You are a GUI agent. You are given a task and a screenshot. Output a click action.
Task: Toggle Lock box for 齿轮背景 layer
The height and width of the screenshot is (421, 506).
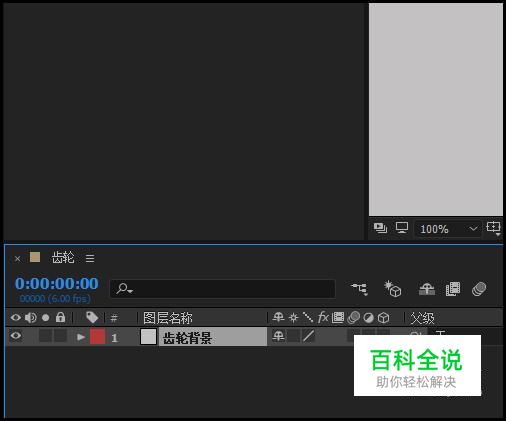(x=60, y=336)
